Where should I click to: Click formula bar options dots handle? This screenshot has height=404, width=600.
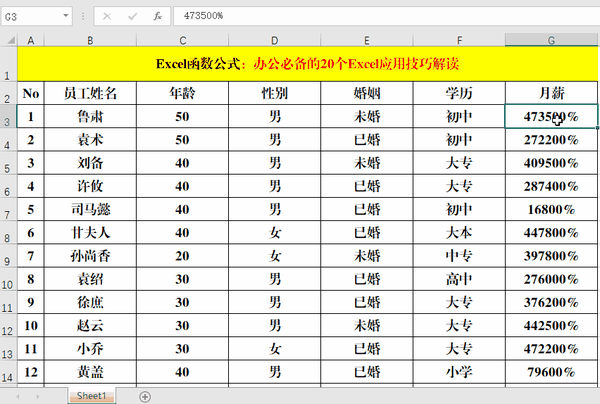tap(83, 16)
